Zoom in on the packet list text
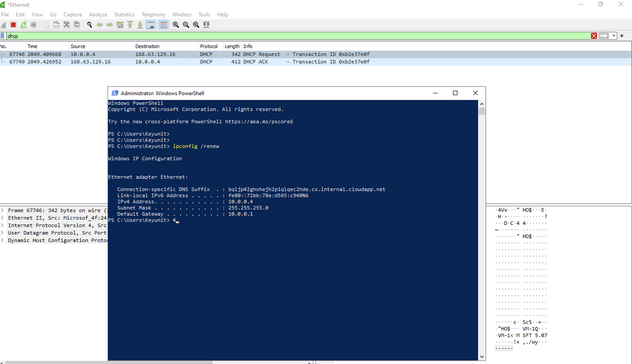The width and height of the screenshot is (632, 364). (x=176, y=25)
